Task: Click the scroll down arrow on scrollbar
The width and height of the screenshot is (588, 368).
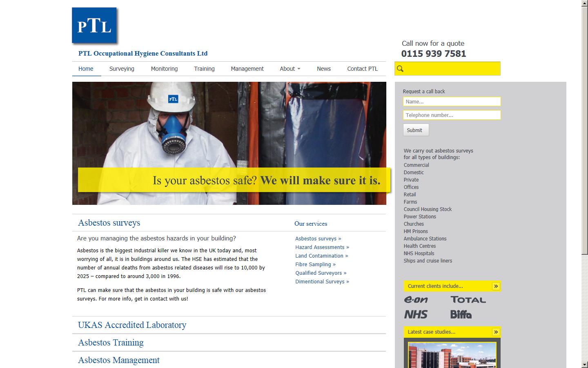Action: [585, 364]
